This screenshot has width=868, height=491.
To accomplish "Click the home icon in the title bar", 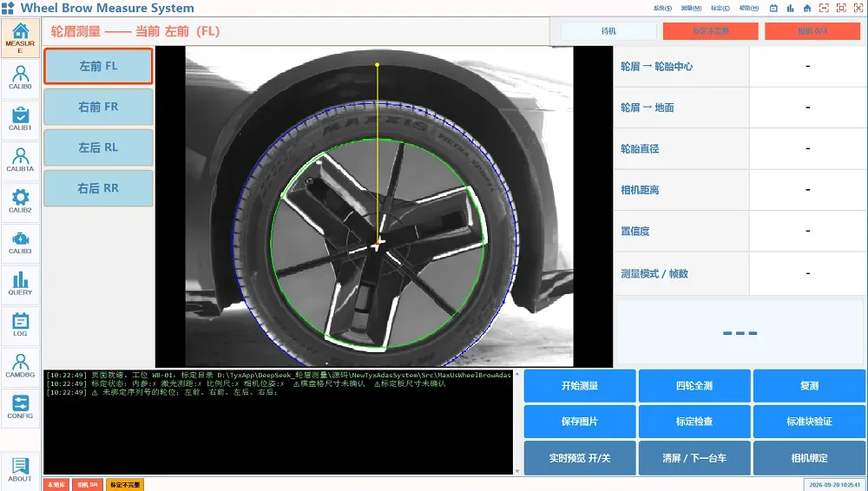I will point(807,8).
